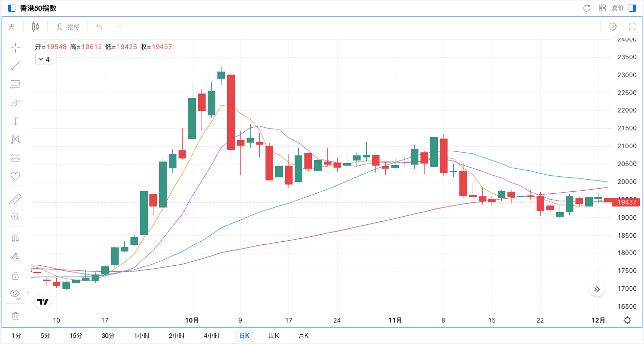The height and width of the screenshot is (344, 644).
Task: Open the Fibonacci/horizontal lines tool group
Action: [x=15, y=84]
